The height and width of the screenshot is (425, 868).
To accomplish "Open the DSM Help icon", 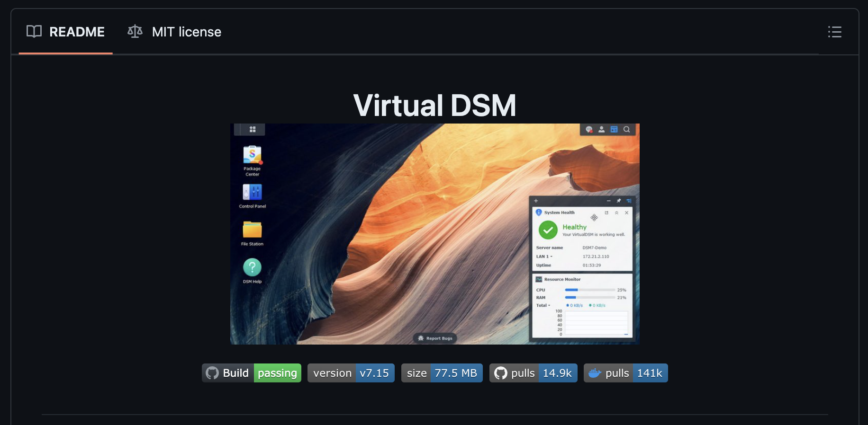I will tap(252, 268).
